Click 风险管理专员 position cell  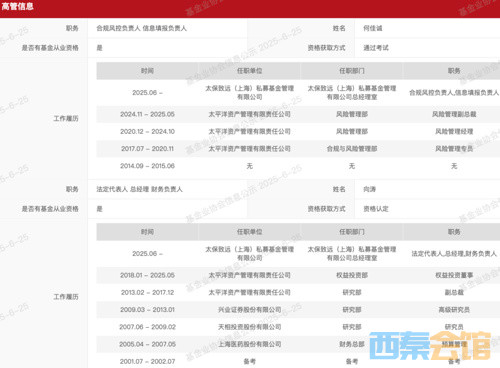coord(454,149)
